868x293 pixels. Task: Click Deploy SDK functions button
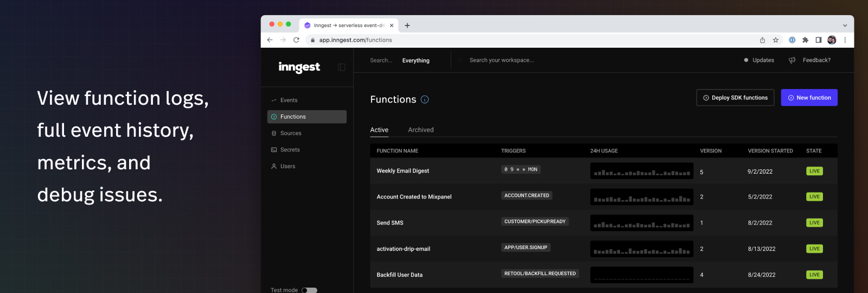coord(735,98)
